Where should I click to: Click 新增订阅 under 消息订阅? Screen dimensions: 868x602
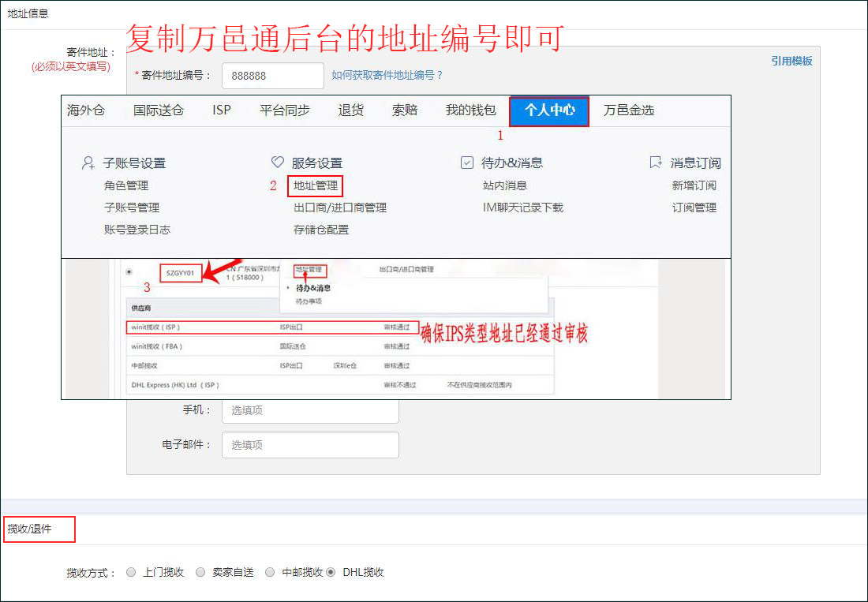694,185
